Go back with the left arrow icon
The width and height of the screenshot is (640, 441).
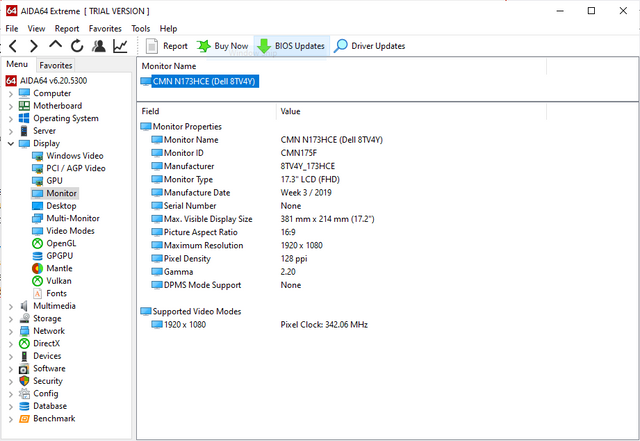coord(13,46)
